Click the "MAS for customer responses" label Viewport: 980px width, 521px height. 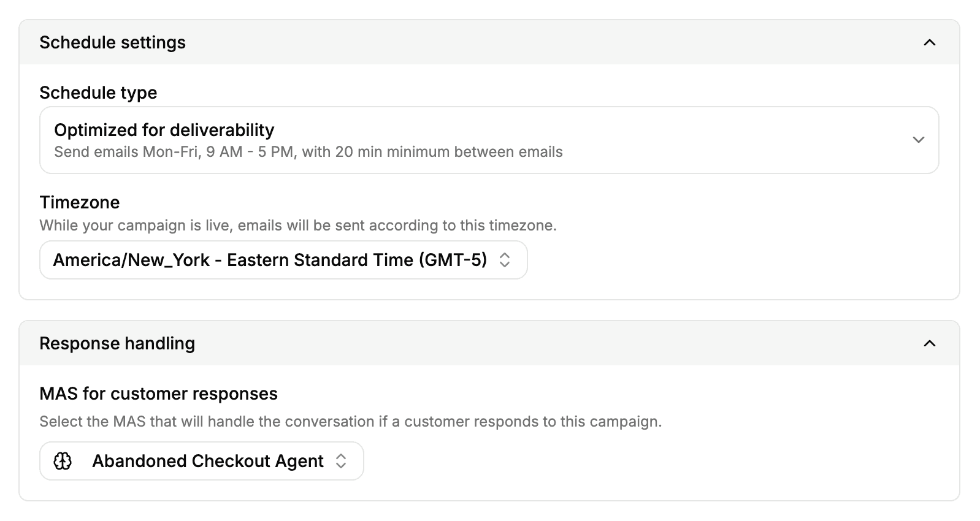[x=158, y=394]
